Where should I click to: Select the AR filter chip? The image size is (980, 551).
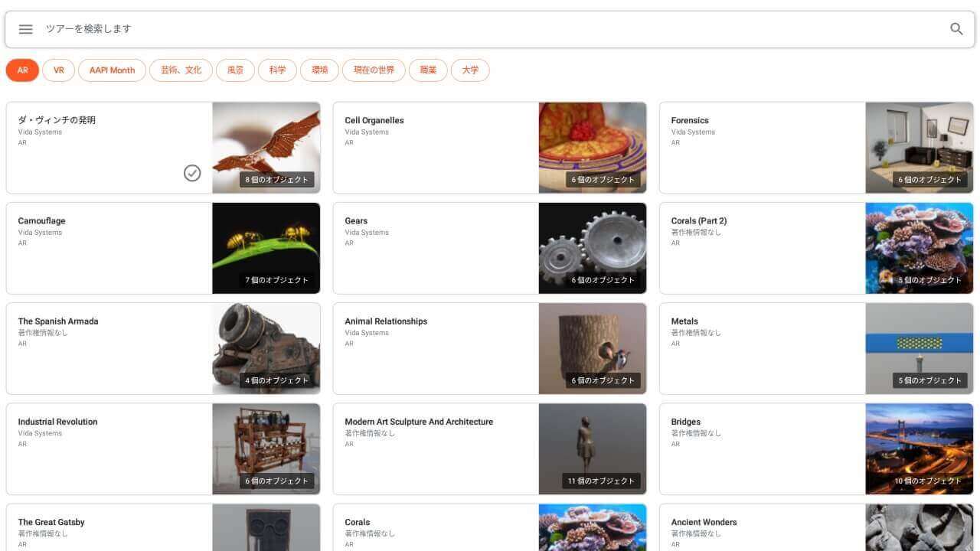(x=22, y=70)
